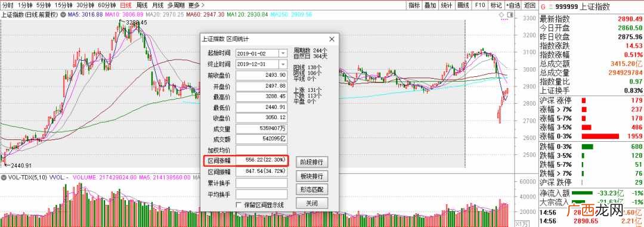
Task: Click the 跌幅 0-3% green bar
Action: point(587,147)
